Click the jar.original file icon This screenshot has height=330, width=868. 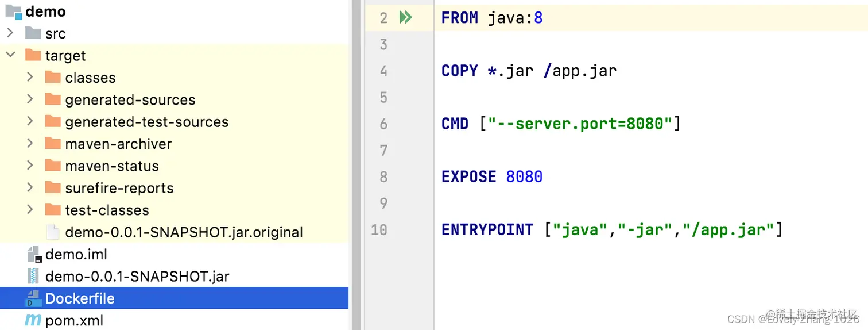[x=53, y=232]
